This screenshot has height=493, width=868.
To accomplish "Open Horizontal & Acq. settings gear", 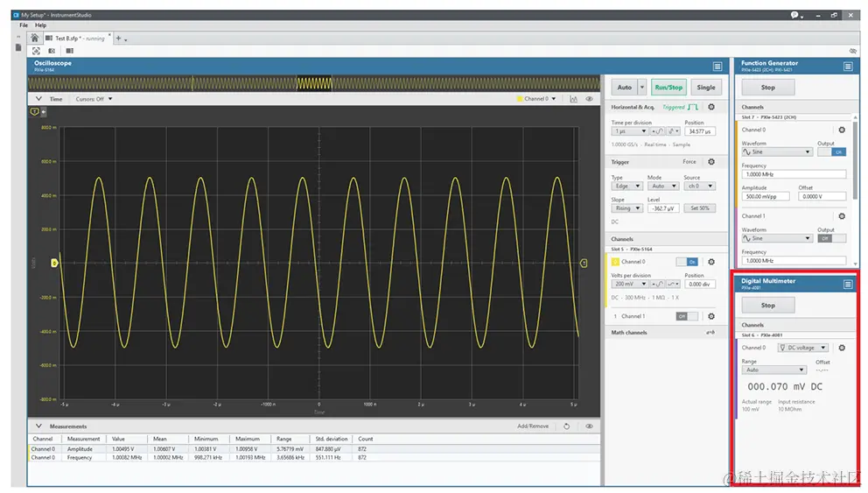I will click(711, 107).
